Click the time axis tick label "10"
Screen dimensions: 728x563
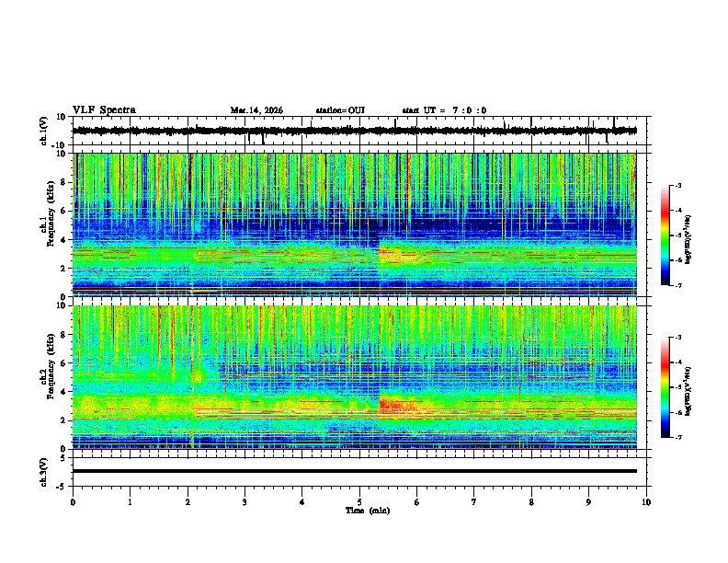[x=646, y=502]
